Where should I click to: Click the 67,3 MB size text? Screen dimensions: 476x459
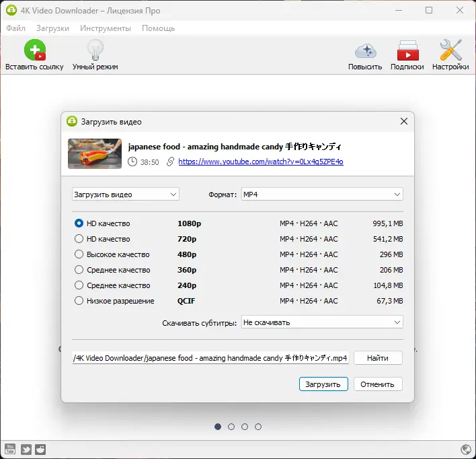coord(390,301)
